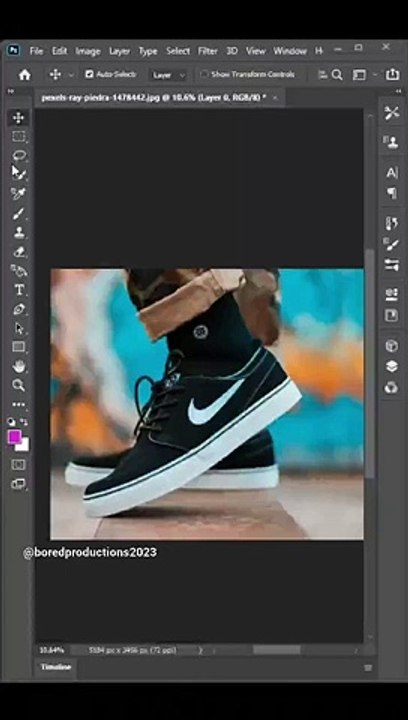The width and height of the screenshot is (408, 720).
Task: Open the View menu
Action: tap(255, 51)
